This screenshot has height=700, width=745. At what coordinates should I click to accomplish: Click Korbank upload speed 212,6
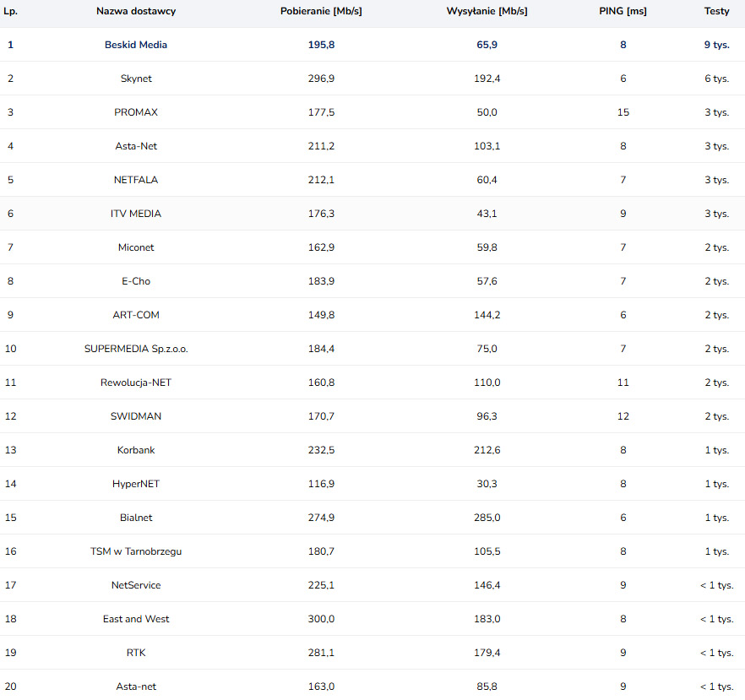tap(487, 450)
